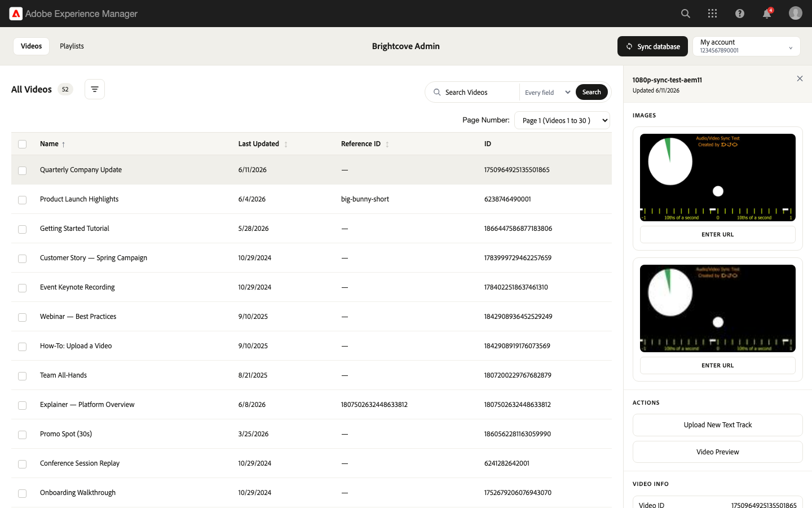Check the Event Keynote Recording row
Viewport: 812px width, 508px height.
point(23,288)
